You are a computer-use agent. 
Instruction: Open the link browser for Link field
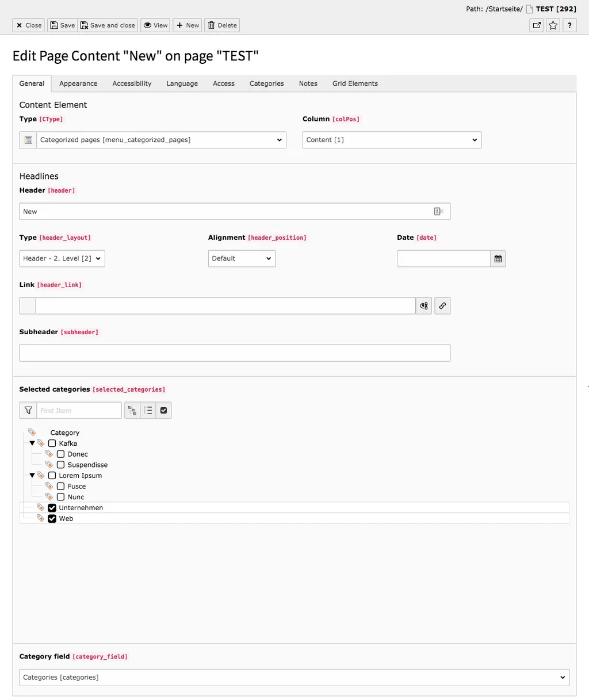coord(442,305)
